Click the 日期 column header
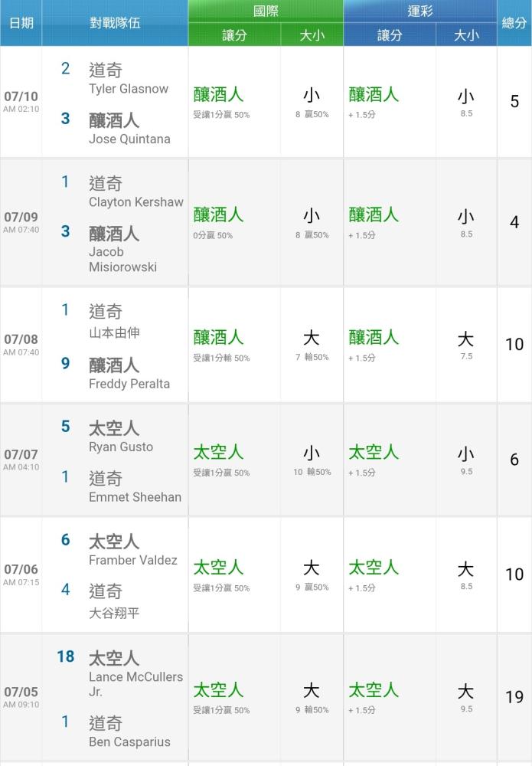The image size is (532, 766). pyautogui.click(x=21, y=23)
